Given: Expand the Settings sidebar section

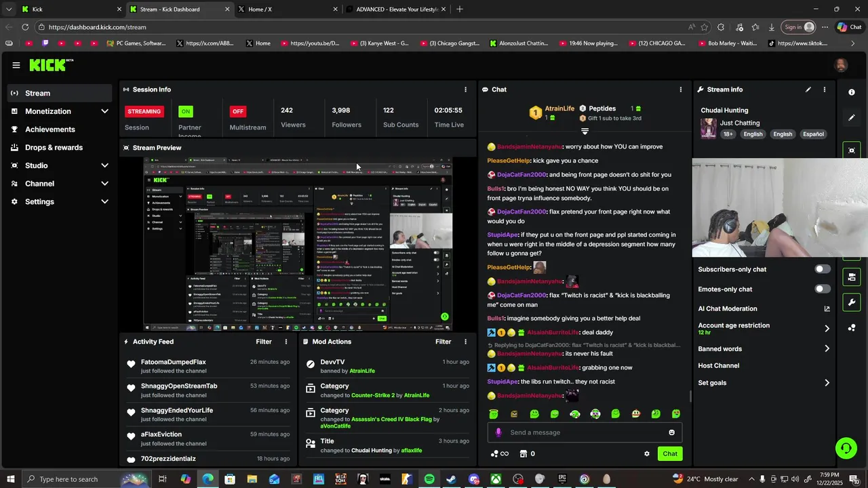Looking at the screenshot, I should [104, 201].
